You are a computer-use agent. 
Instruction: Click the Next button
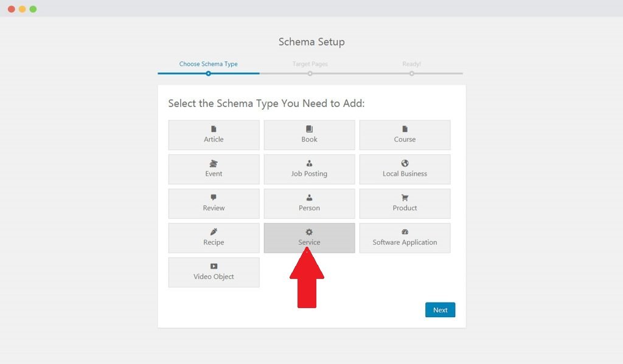[x=440, y=310]
